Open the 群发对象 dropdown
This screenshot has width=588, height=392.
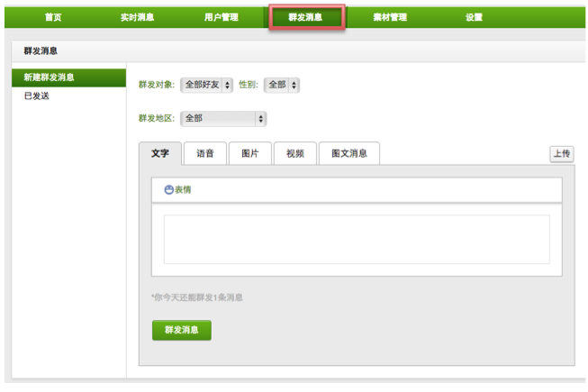(x=206, y=85)
